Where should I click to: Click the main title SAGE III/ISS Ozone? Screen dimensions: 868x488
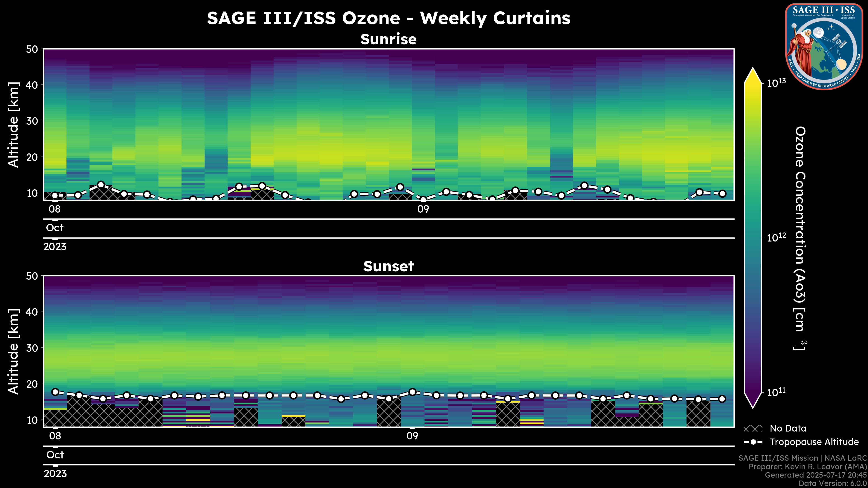point(389,18)
